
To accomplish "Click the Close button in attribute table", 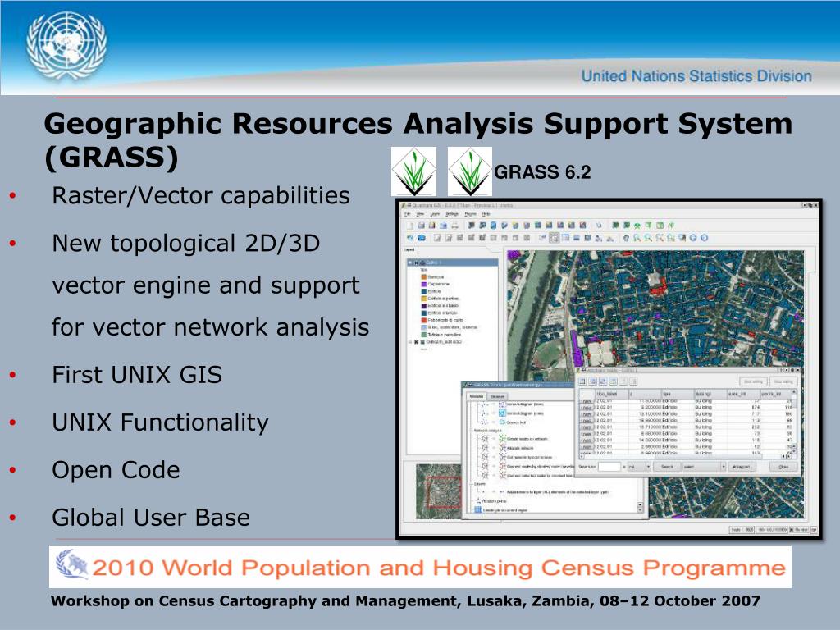I will (783, 467).
